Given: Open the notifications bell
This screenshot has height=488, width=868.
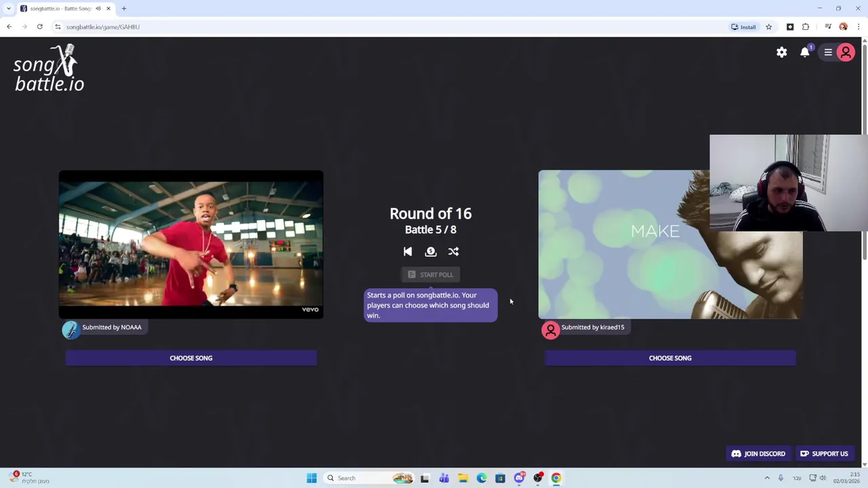Looking at the screenshot, I should click(x=805, y=52).
